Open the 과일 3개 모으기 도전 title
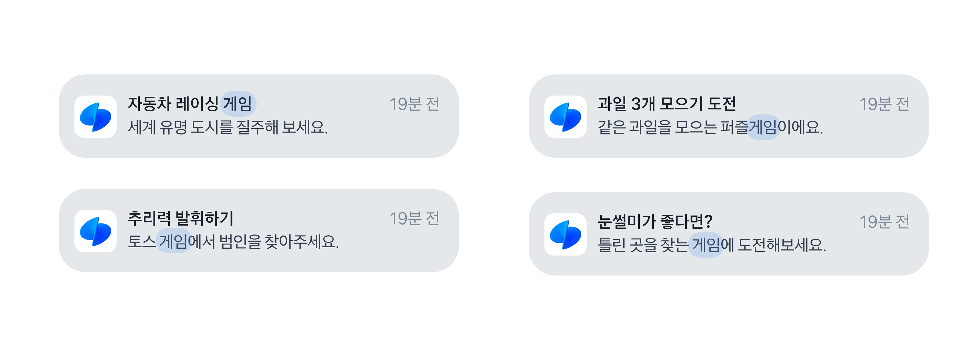The width and height of the screenshot is (980, 350). [x=666, y=104]
